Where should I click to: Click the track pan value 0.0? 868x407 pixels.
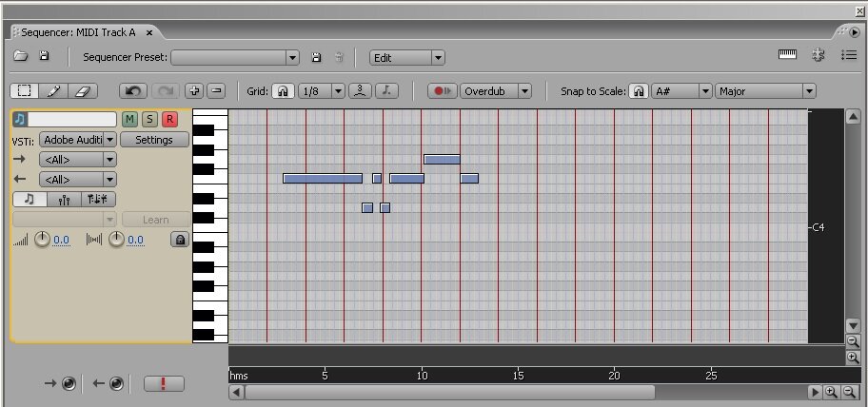[x=135, y=240]
